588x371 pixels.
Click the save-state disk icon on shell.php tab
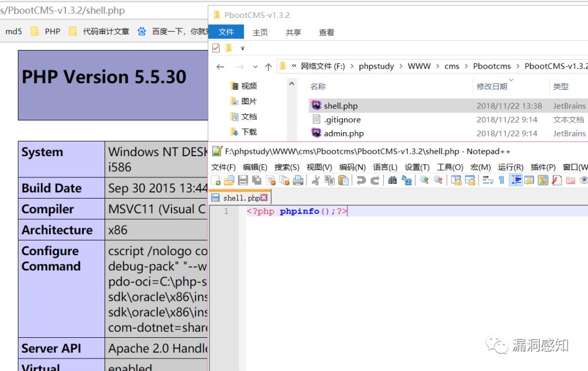click(216, 197)
